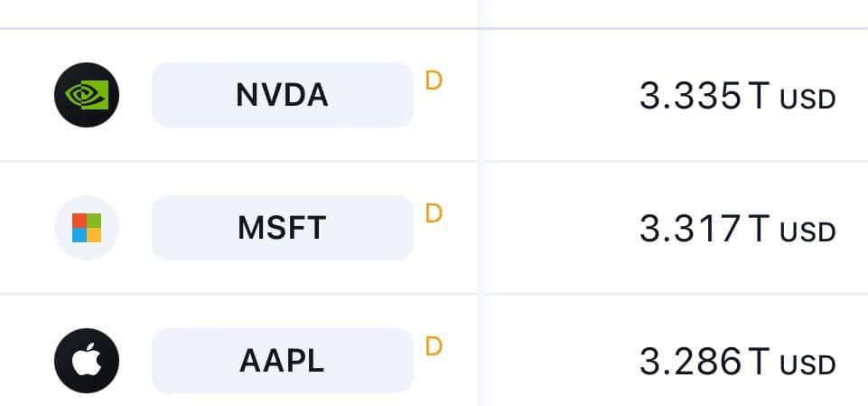Click the Apple logo icon

(x=87, y=360)
